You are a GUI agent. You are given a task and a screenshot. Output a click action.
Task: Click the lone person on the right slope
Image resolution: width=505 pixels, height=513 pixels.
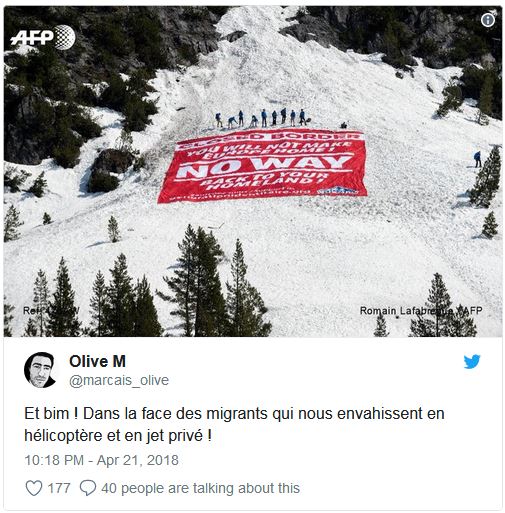[x=478, y=159]
